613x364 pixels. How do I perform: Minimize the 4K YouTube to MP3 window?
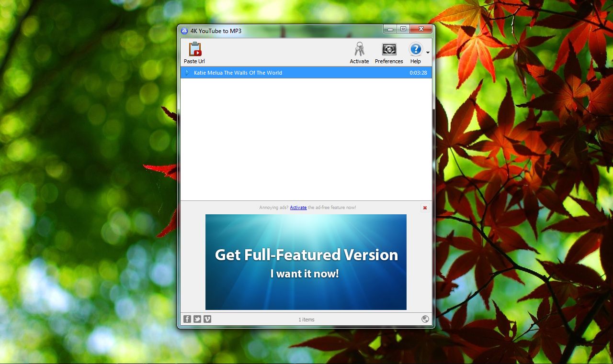click(390, 29)
